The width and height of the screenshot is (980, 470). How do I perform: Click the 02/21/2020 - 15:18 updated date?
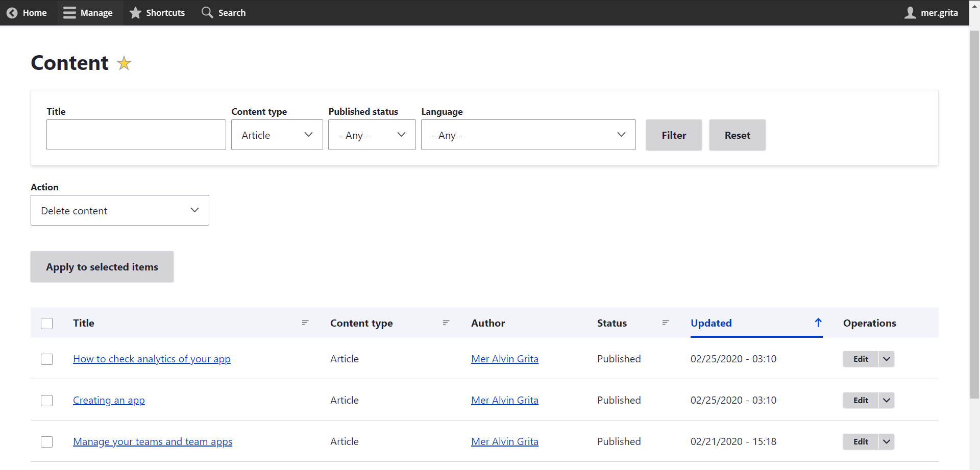[733, 441]
